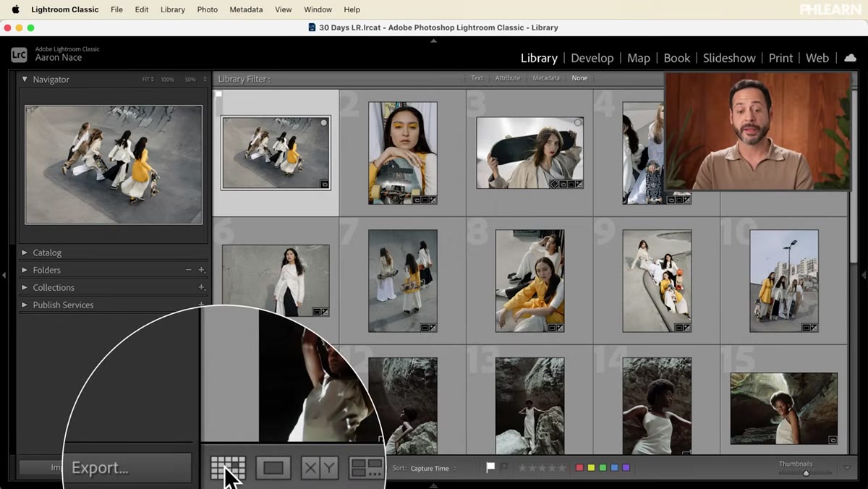Click the leftmost badge on photo 3
Image resolution: width=868 pixels, height=489 pixels.
coord(553,184)
